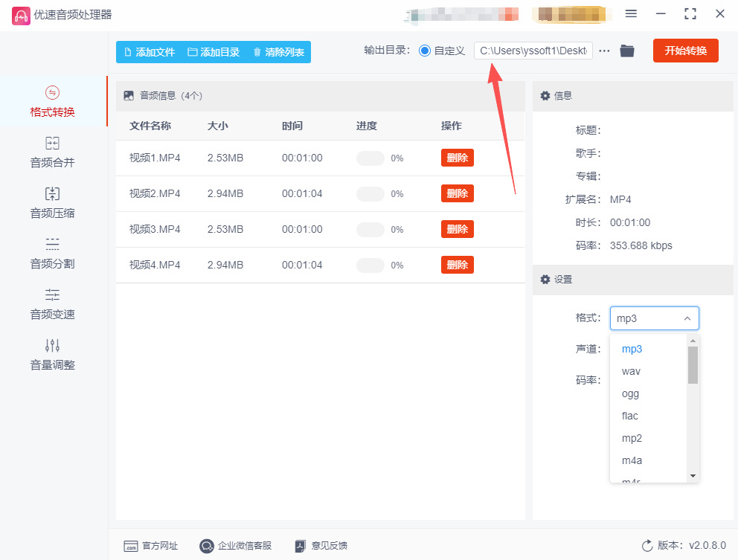Click size 2.53MB of 视频1.MP4
The image size is (738, 560).
pyautogui.click(x=225, y=158)
